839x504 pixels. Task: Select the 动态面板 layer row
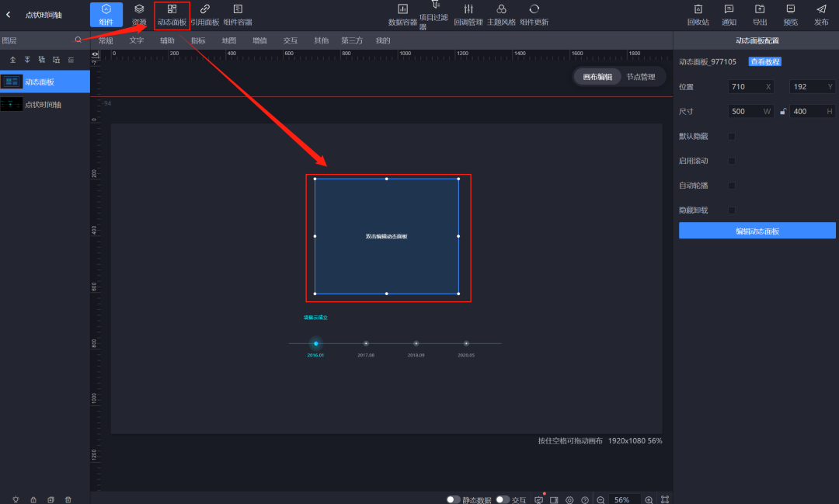(x=45, y=82)
